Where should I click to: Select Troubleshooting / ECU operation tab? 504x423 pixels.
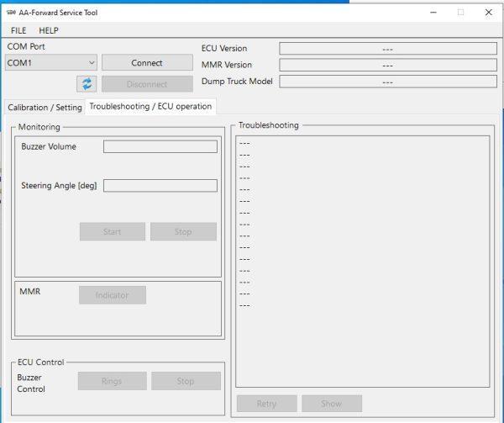(x=150, y=107)
